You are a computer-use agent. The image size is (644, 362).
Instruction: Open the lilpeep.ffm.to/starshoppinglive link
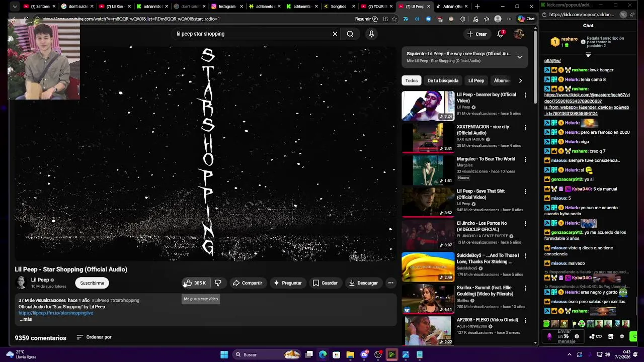(56, 313)
